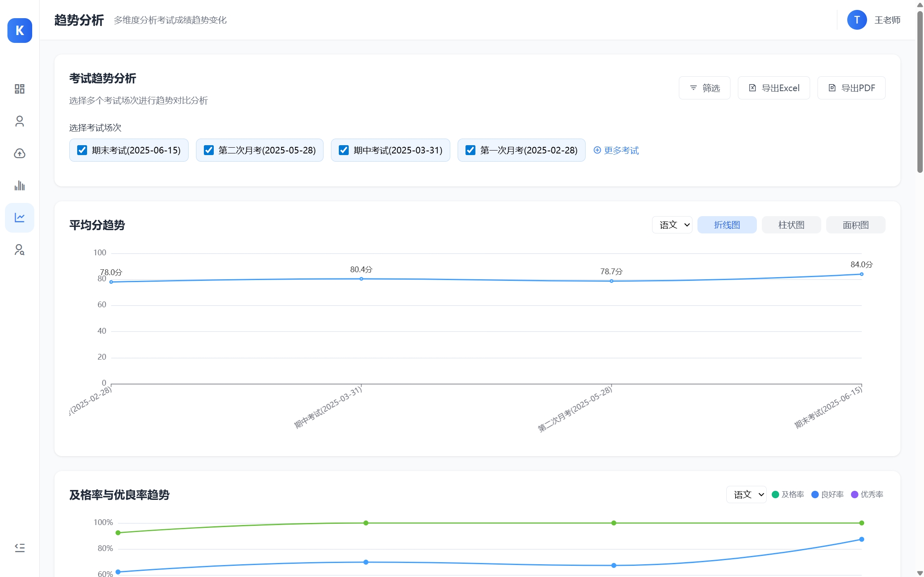924x577 pixels.
Task: Select the trend line chart sidebar icon
Action: click(x=19, y=218)
